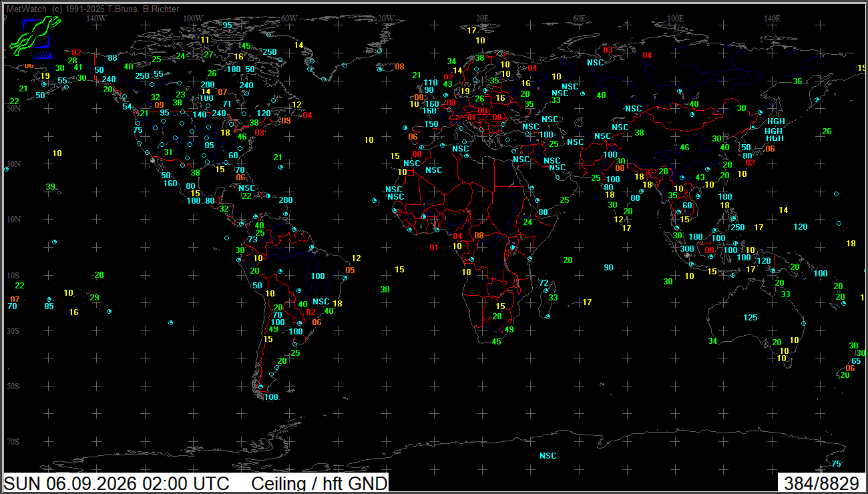The width and height of the screenshot is (868, 494).
Task: Click the cyan 73 value over Colombia
Action: pos(252,240)
